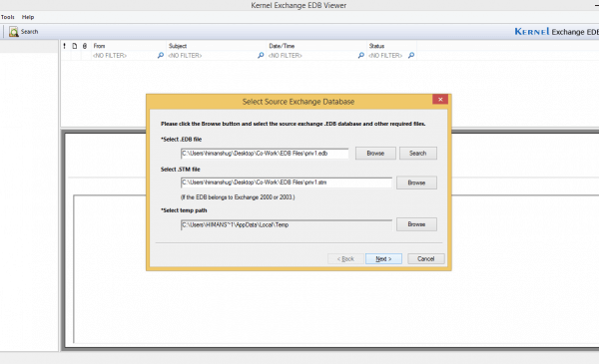This screenshot has width=599, height=364.
Task: Open the Help menu
Action: coord(28,17)
